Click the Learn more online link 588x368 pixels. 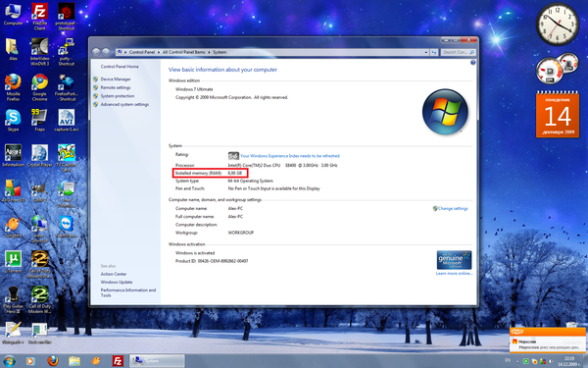click(454, 274)
